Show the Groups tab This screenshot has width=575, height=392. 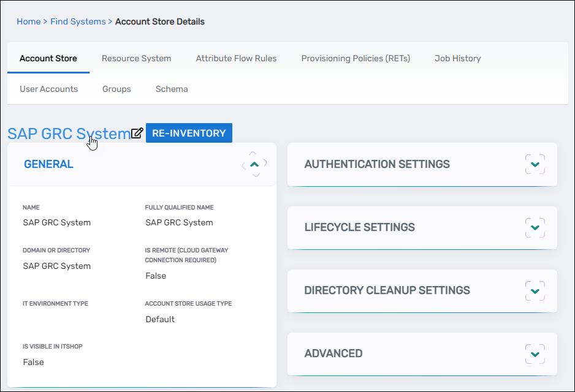click(116, 89)
